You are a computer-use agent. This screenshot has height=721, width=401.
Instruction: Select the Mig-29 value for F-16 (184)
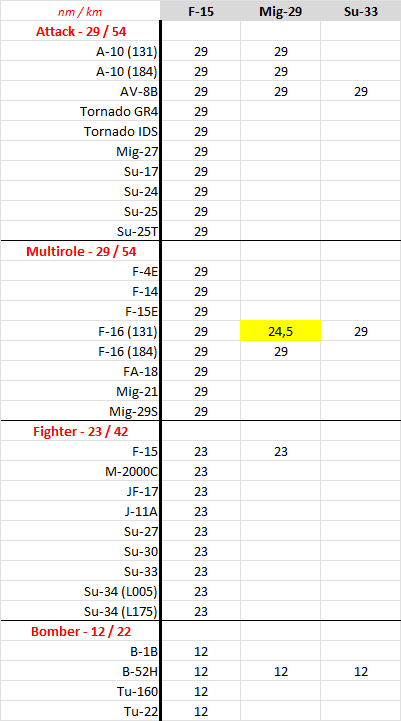(281, 352)
